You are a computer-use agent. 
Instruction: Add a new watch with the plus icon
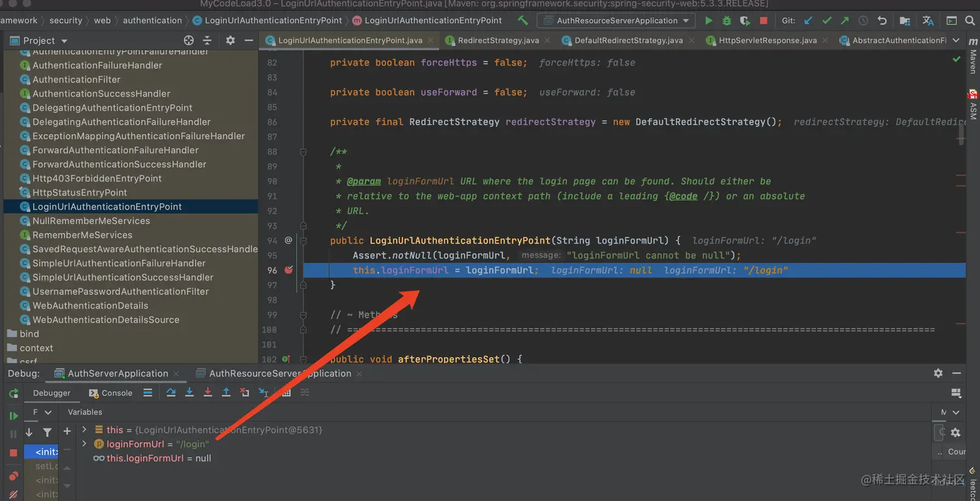67,432
